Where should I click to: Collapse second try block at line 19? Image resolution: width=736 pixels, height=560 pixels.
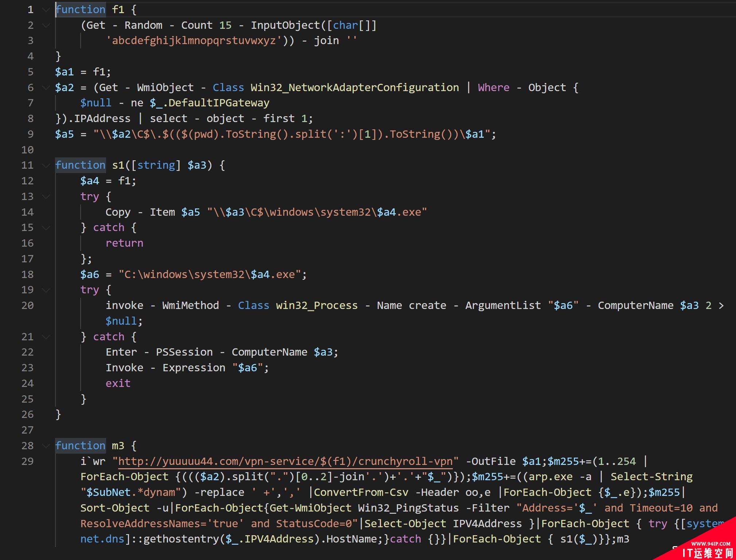(46, 290)
